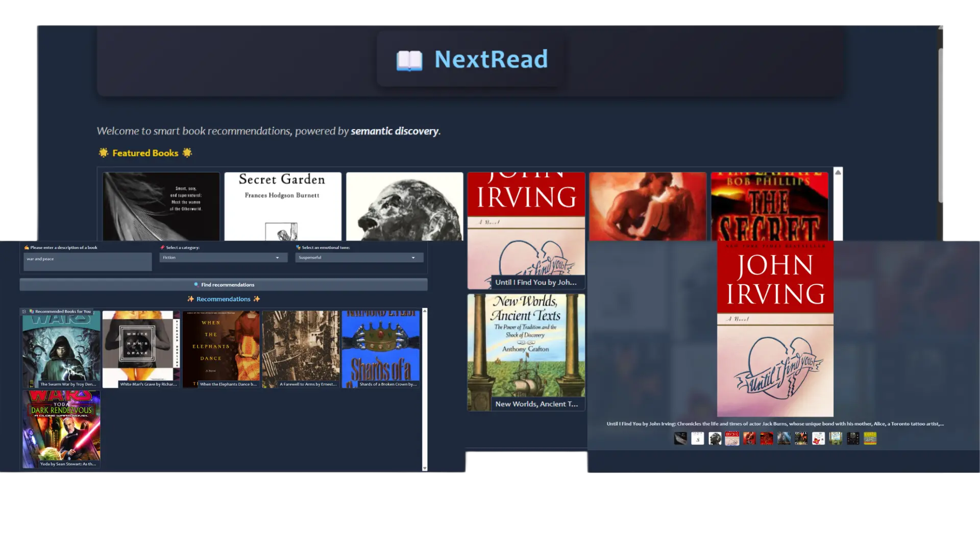980x551 pixels.
Task: Click the NextRead title text
Action: 491,59
